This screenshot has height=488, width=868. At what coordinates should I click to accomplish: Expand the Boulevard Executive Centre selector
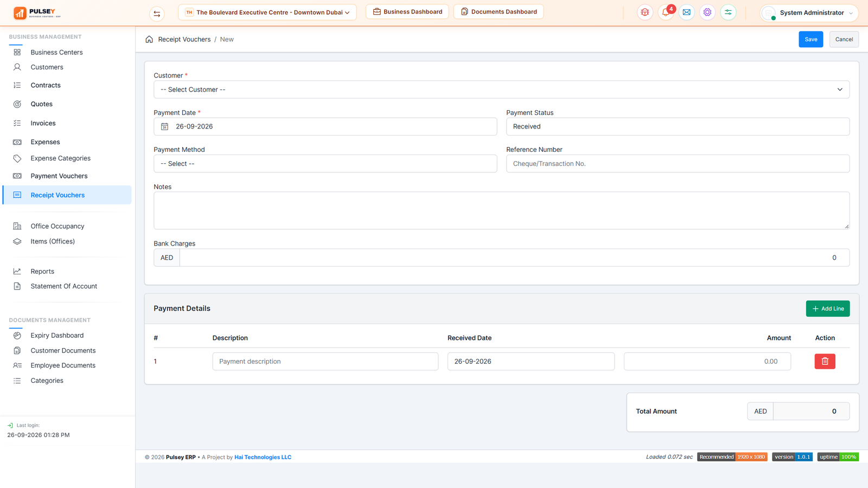[x=267, y=12]
